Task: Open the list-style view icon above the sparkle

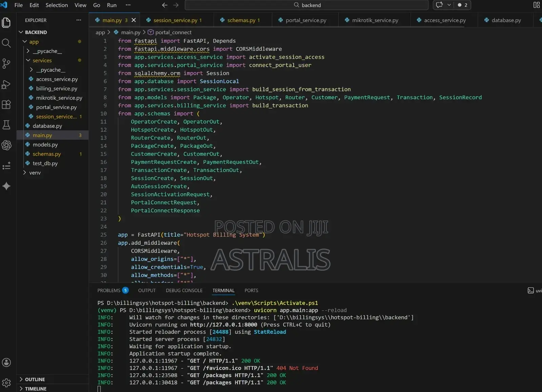Action: click(6, 166)
